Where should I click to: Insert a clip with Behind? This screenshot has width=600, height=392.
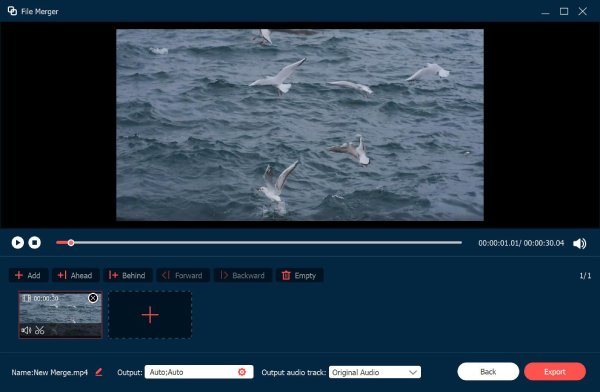[x=128, y=275]
